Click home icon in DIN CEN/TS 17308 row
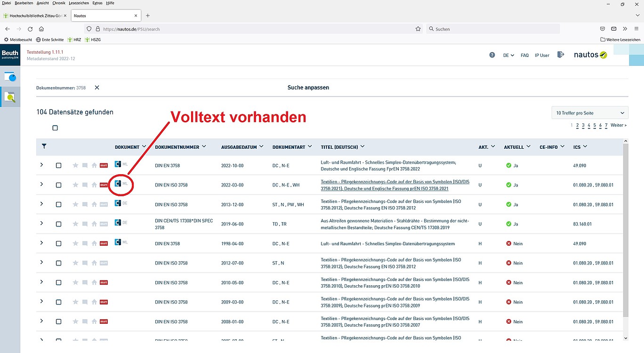 click(94, 224)
